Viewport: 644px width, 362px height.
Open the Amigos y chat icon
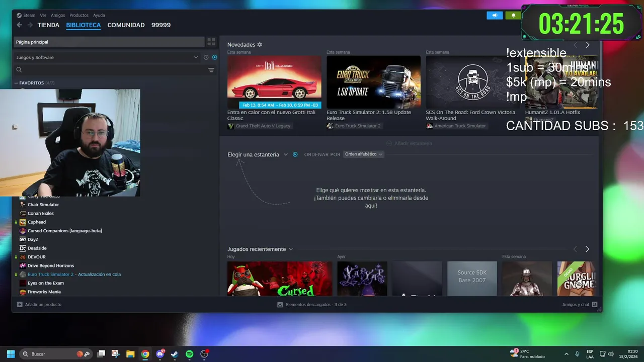pos(595,304)
